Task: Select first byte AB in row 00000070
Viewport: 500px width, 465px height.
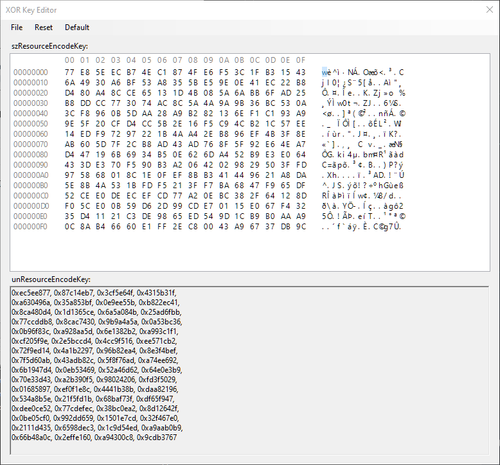Action: click(x=69, y=144)
